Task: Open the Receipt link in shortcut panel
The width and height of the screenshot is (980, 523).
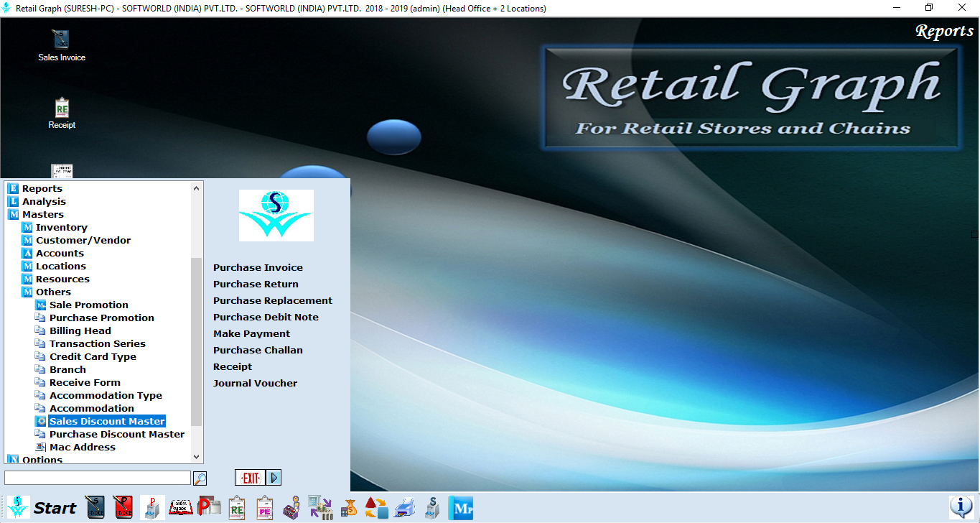Action: pos(233,366)
